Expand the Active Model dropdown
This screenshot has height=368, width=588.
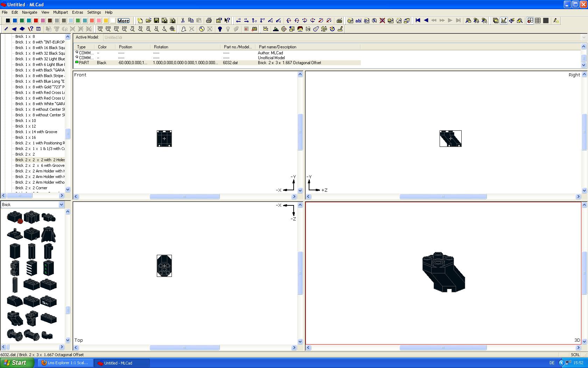(x=583, y=38)
